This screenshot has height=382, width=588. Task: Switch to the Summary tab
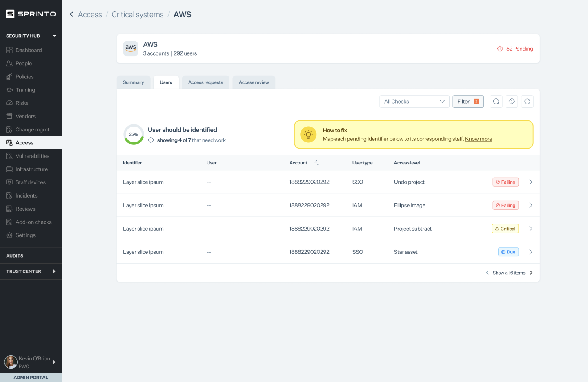(x=134, y=82)
